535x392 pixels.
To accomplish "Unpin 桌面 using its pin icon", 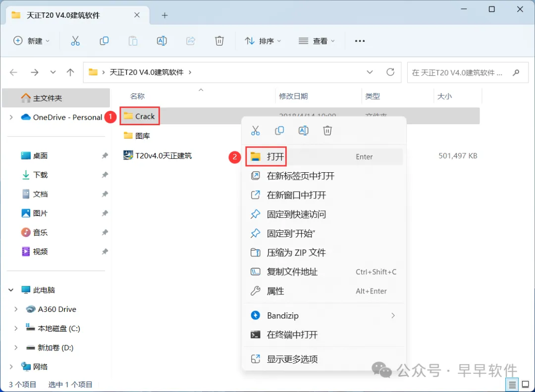I will point(105,156).
